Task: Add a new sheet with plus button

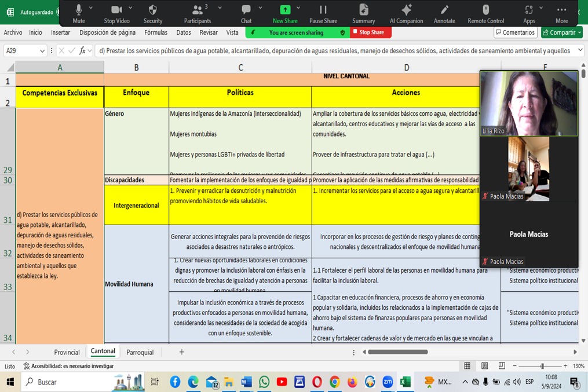Action: (181, 352)
